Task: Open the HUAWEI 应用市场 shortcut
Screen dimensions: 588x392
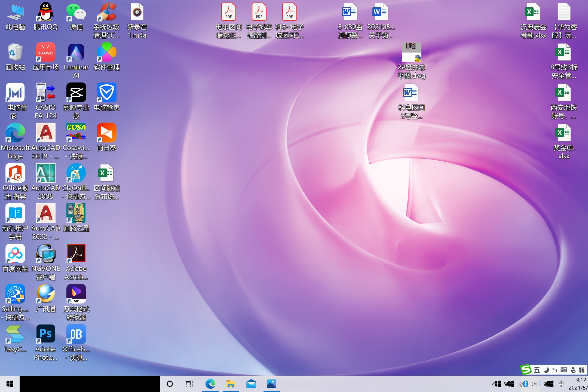Action: (45, 57)
